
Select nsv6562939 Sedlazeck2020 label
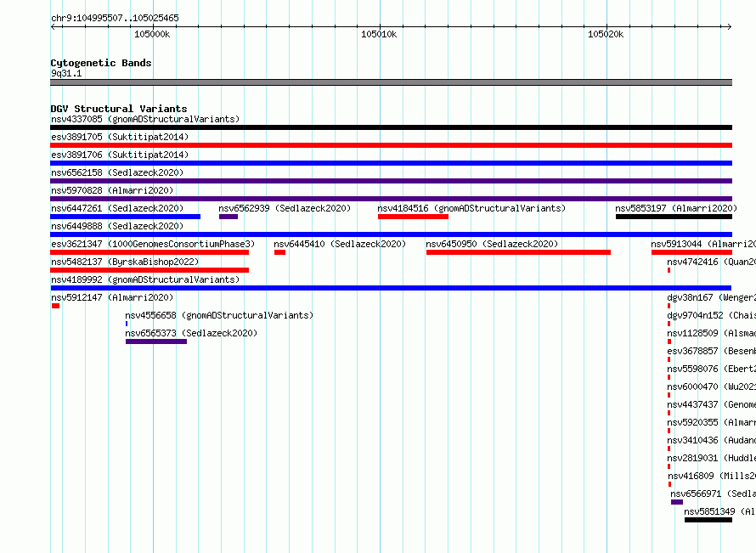coord(285,208)
